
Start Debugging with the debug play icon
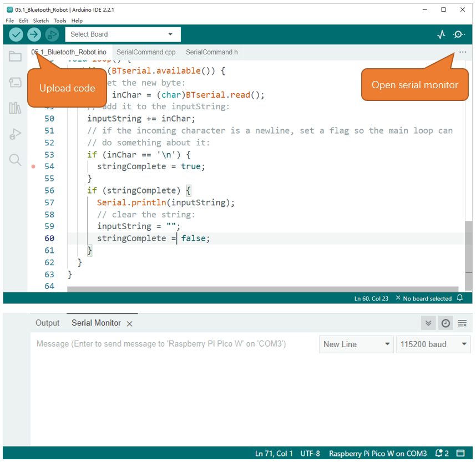point(52,34)
